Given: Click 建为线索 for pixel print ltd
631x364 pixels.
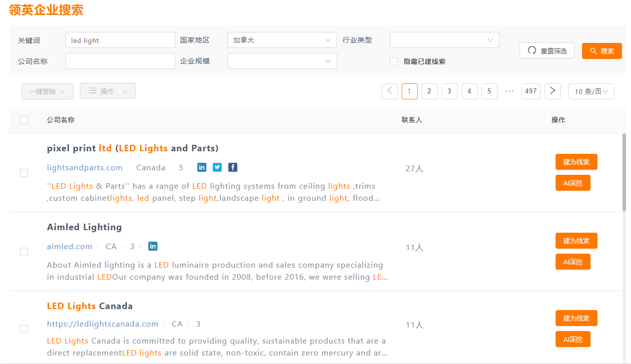Looking at the screenshot, I should [x=577, y=162].
